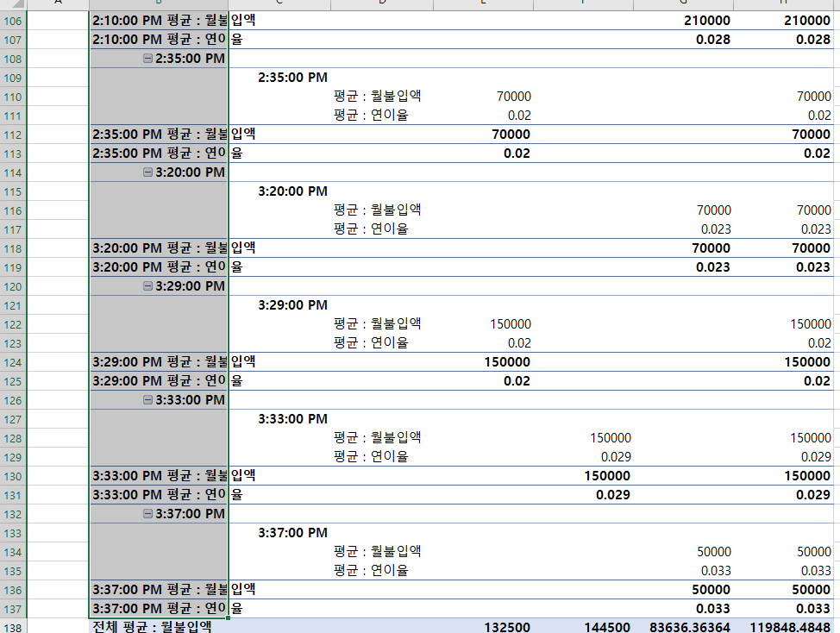The image size is (840, 633).
Task: Click the 132500 total cell
Action: (x=507, y=627)
